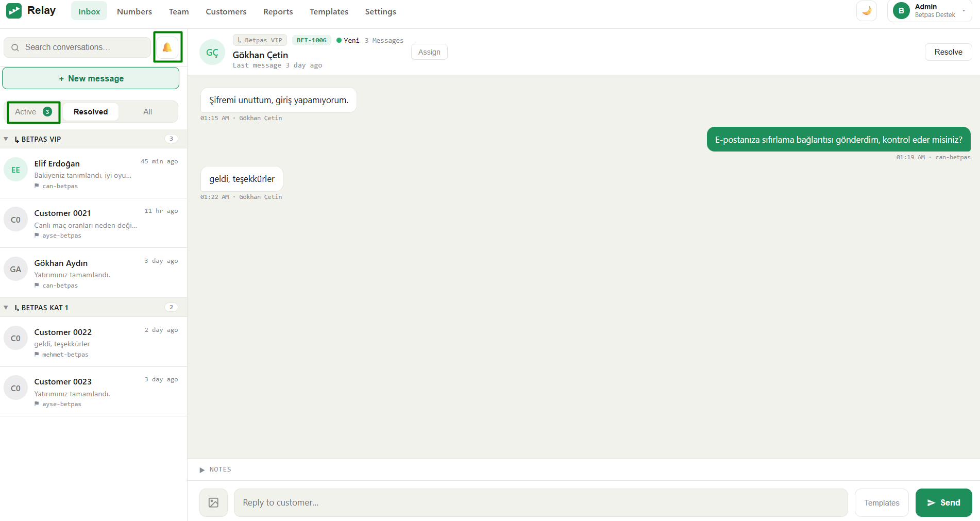
Task: Switch to the Active conversations tab
Action: (33, 112)
